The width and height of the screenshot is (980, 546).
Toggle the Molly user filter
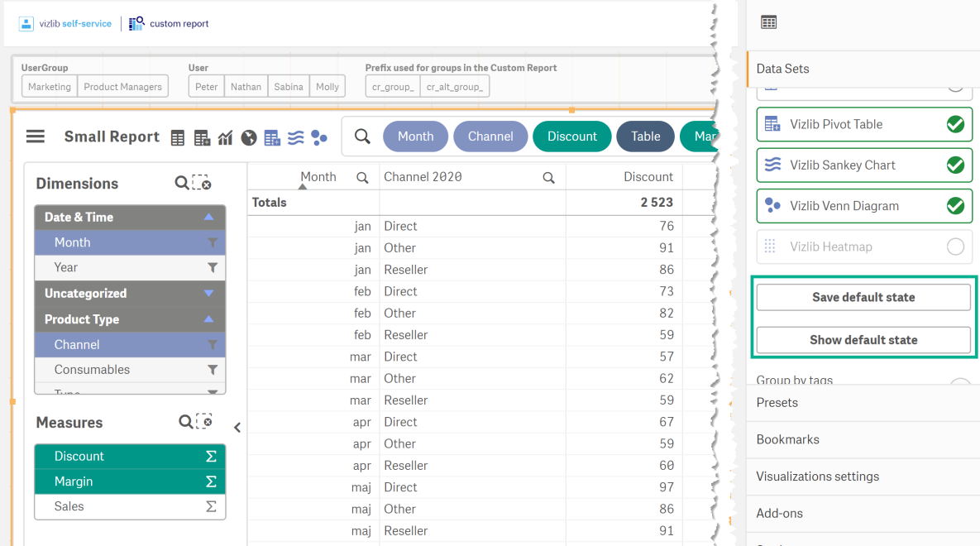[327, 87]
